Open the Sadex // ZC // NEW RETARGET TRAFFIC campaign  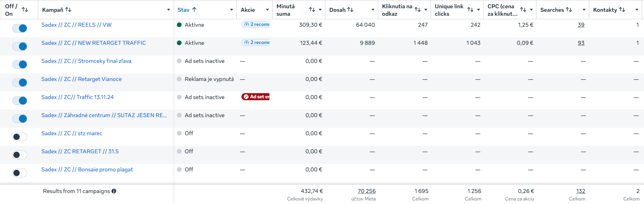(x=93, y=43)
